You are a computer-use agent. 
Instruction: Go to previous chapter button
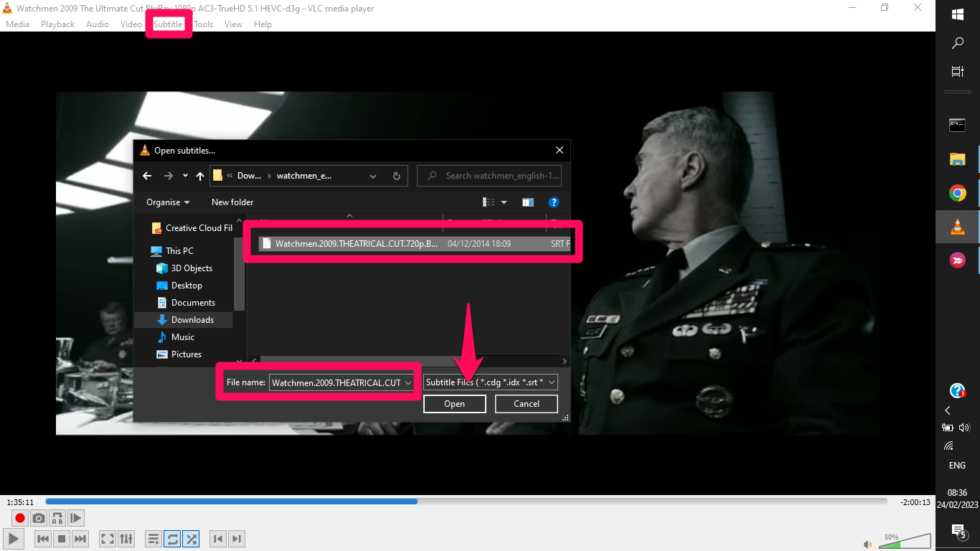(x=218, y=539)
